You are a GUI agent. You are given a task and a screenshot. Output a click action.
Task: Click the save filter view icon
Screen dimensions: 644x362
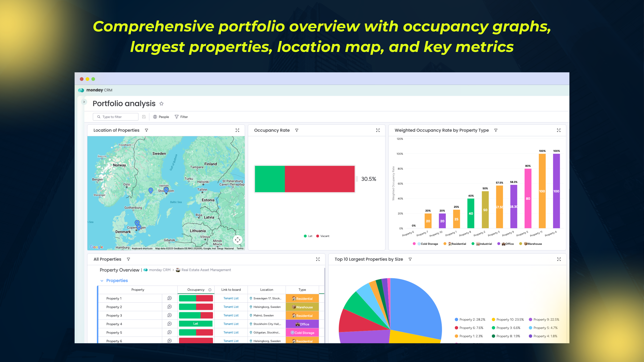[x=144, y=117]
